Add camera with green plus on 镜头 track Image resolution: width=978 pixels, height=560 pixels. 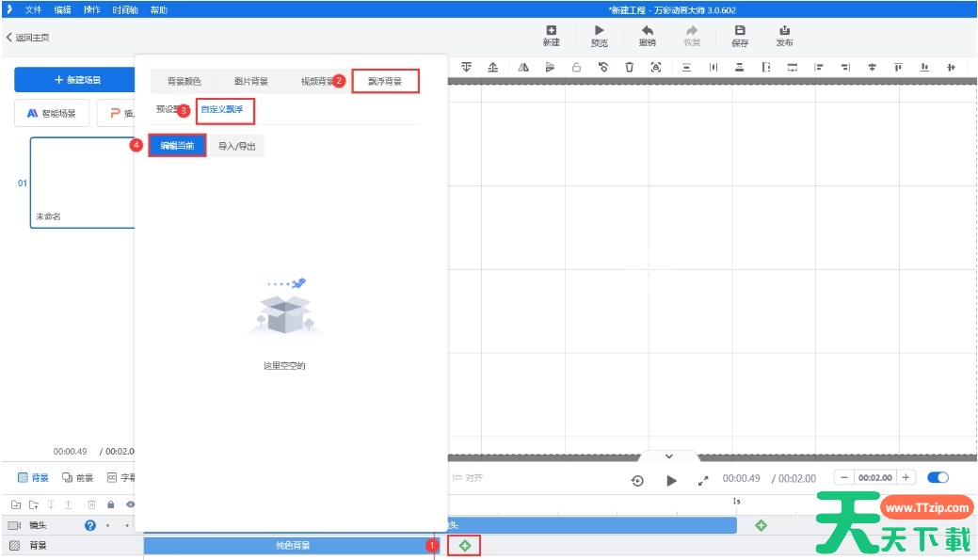761,525
